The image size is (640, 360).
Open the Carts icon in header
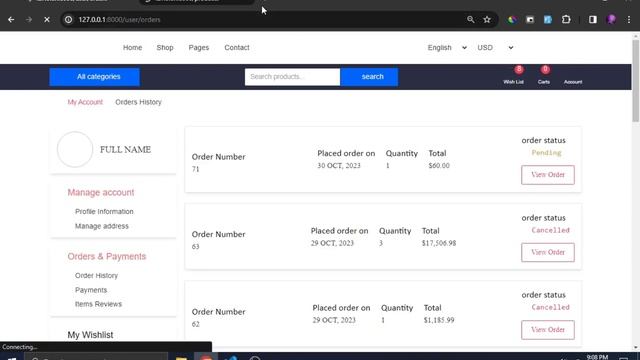coord(544,76)
